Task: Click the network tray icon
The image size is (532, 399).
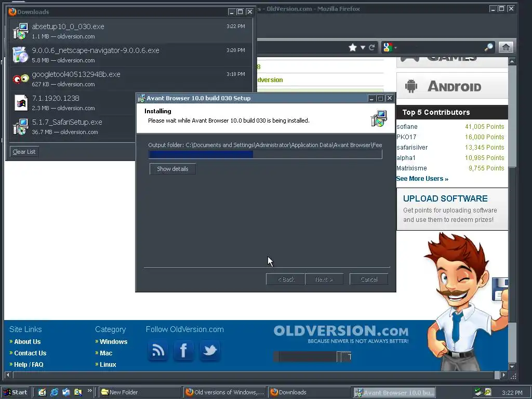Action: (x=478, y=392)
